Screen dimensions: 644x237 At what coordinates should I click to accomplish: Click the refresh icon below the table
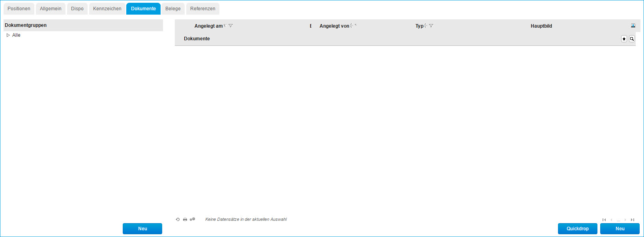point(178,219)
